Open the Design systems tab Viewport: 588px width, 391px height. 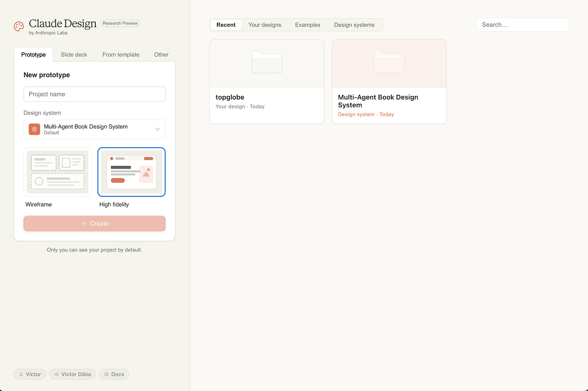[x=354, y=25]
